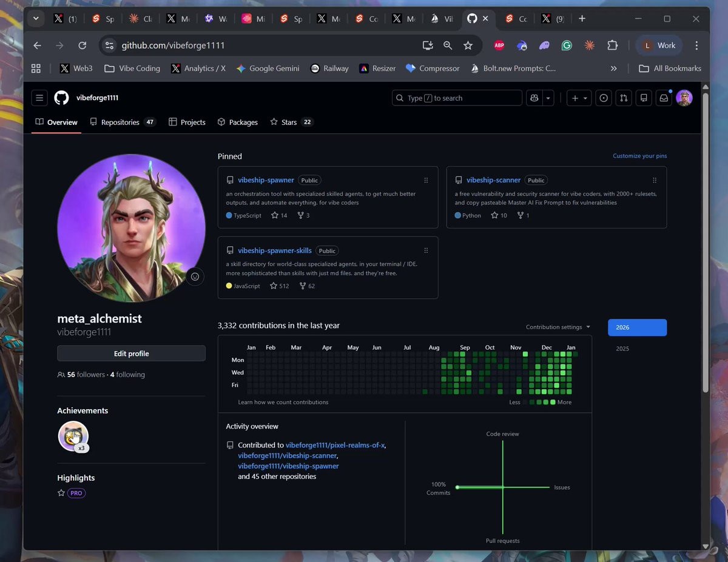Click the set status smiley icon

click(195, 276)
